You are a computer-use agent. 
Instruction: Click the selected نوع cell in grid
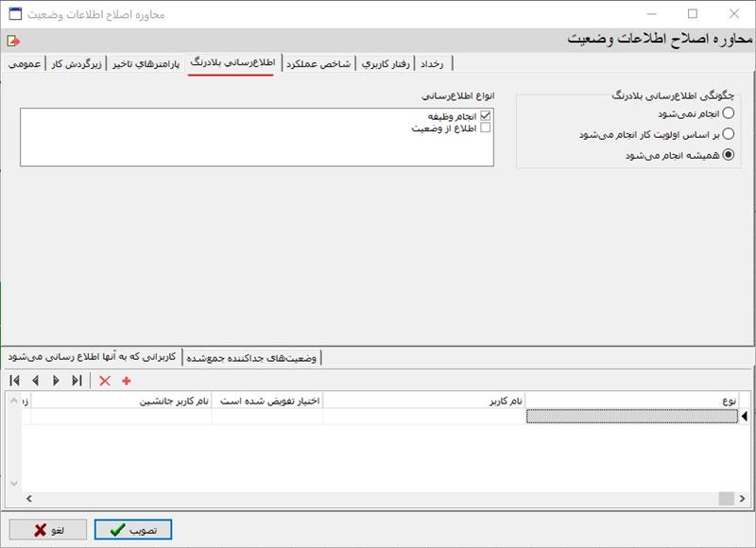tap(631, 417)
